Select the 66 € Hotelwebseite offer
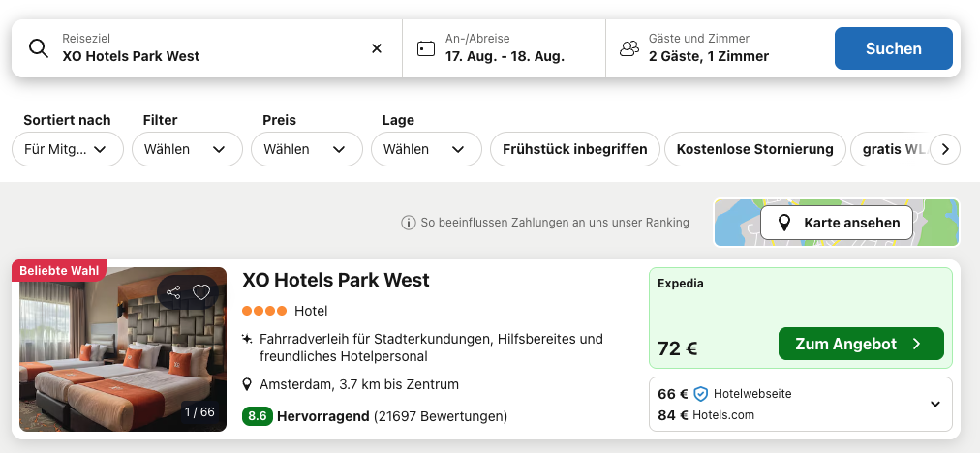 tap(725, 394)
